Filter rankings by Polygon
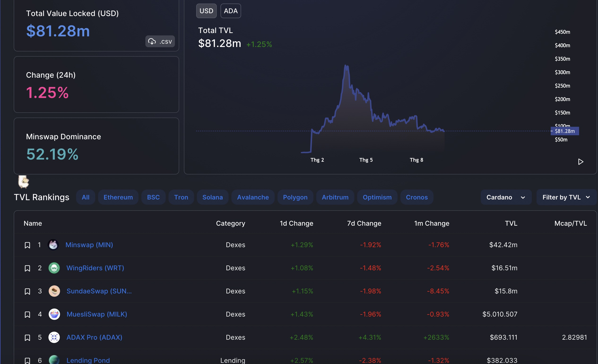 tap(295, 197)
